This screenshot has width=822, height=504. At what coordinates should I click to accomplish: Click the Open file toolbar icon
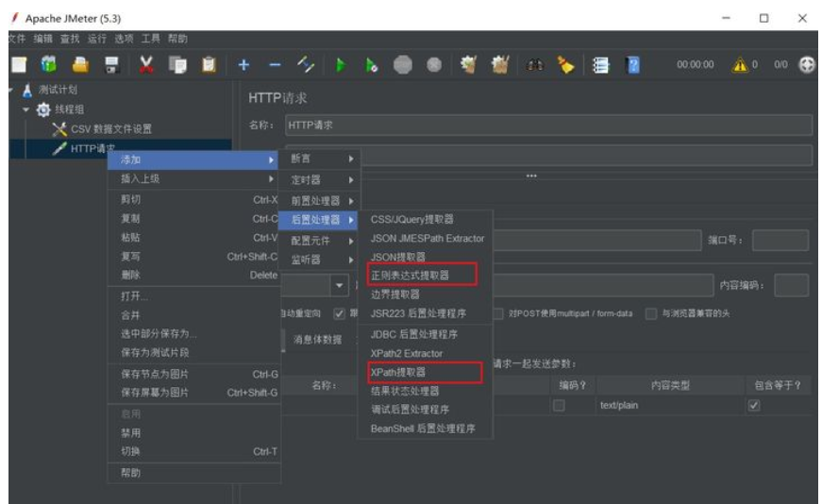pyautogui.click(x=80, y=64)
